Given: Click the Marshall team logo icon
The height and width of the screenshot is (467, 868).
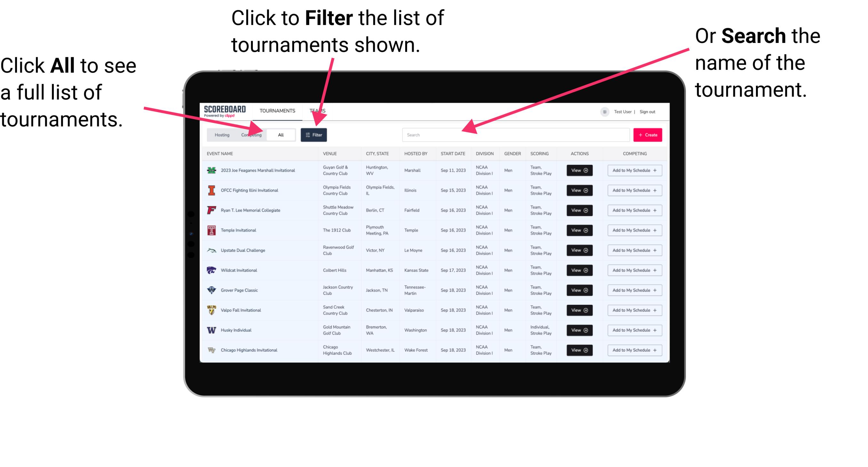Looking at the screenshot, I should point(212,170).
